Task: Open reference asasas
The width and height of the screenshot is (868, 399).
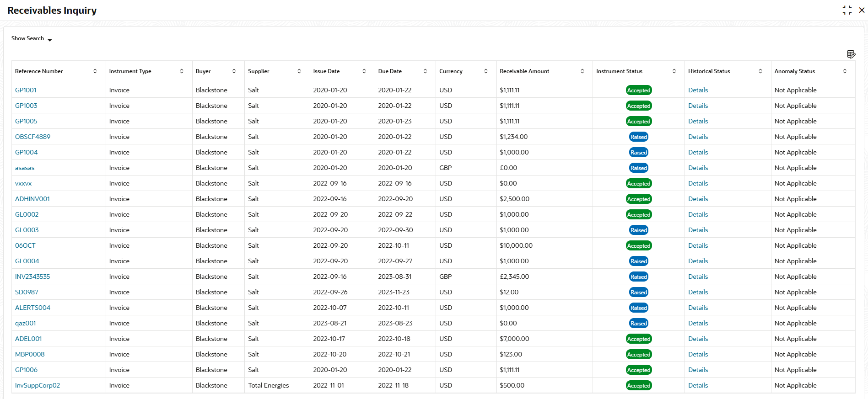Action: [25, 168]
